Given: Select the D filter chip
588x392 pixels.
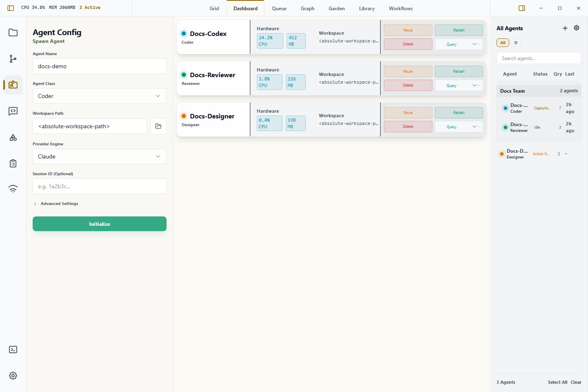Looking at the screenshot, I should pos(516,43).
